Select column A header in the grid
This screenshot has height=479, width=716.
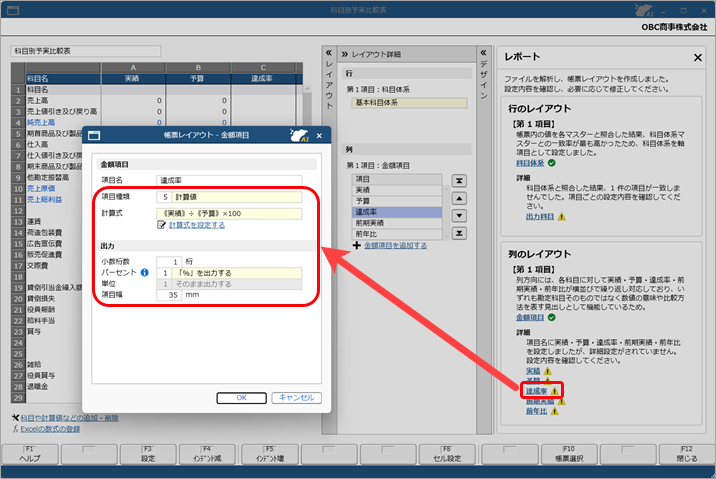tap(133, 68)
